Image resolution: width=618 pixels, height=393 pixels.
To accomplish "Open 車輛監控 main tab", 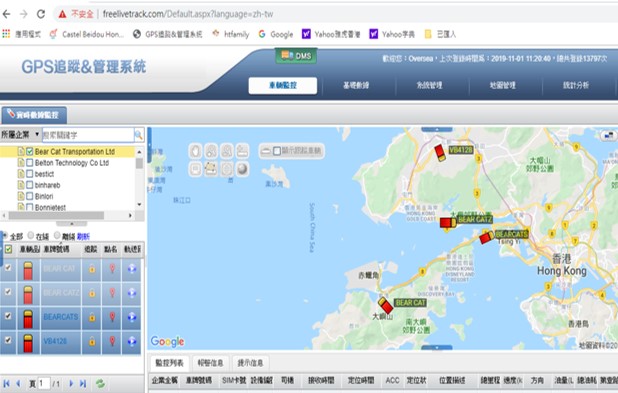I will [x=283, y=86].
